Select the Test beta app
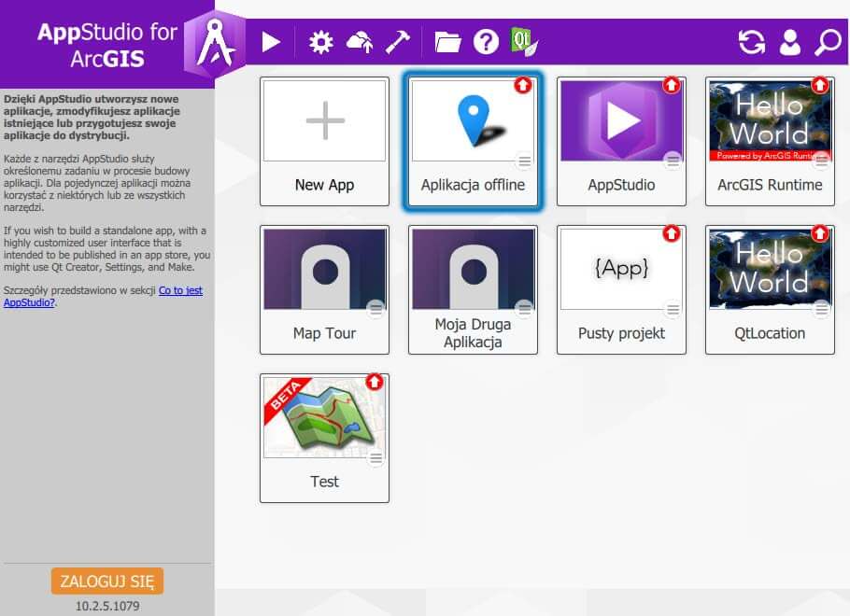The width and height of the screenshot is (850, 616). (325, 439)
